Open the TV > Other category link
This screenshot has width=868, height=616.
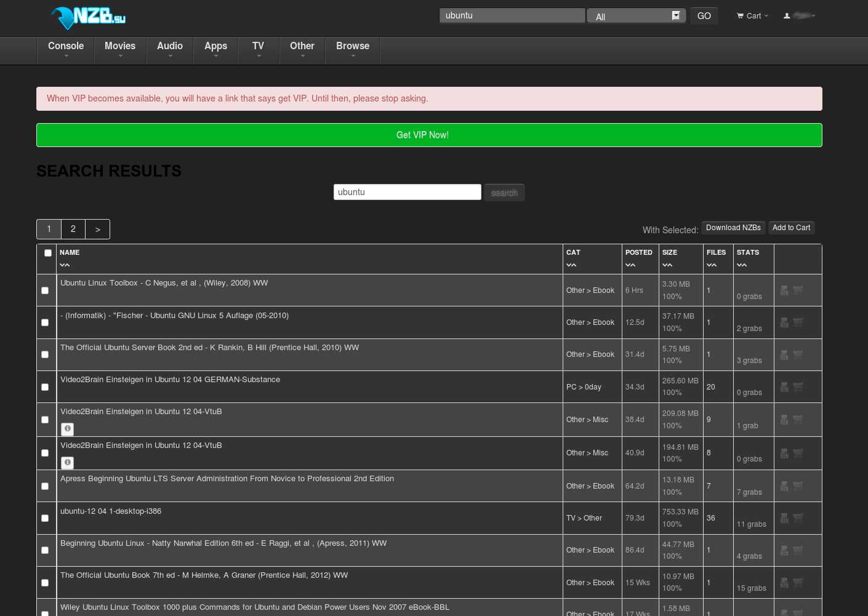(x=584, y=518)
